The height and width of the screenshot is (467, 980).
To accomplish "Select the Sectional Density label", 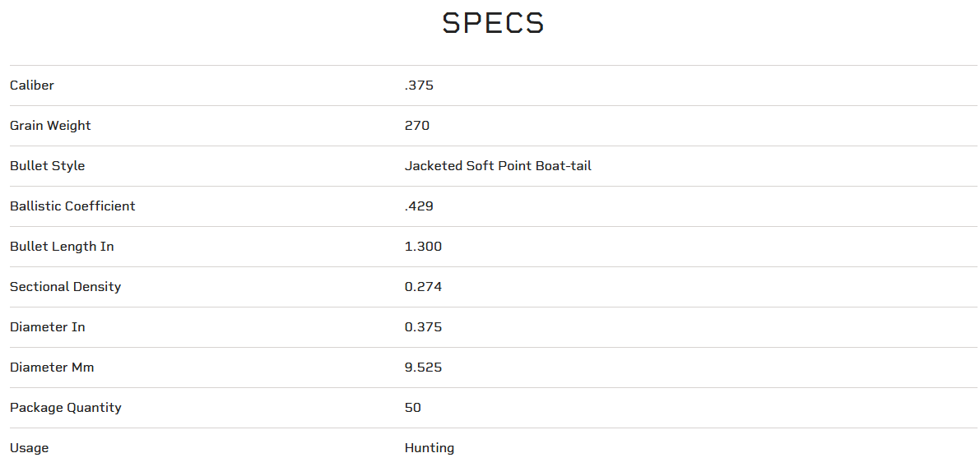I will click(65, 287).
